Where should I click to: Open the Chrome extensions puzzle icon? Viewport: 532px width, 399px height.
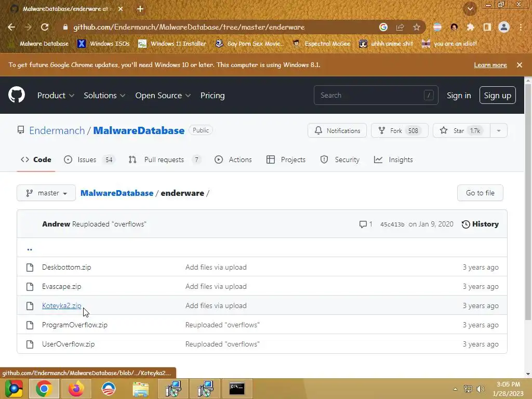(470, 27)
